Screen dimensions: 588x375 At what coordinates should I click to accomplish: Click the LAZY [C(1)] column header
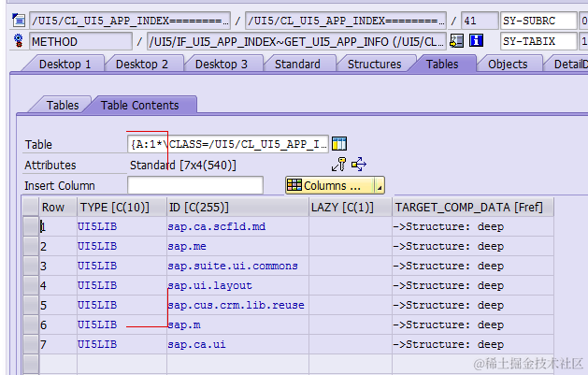point(351,207)
